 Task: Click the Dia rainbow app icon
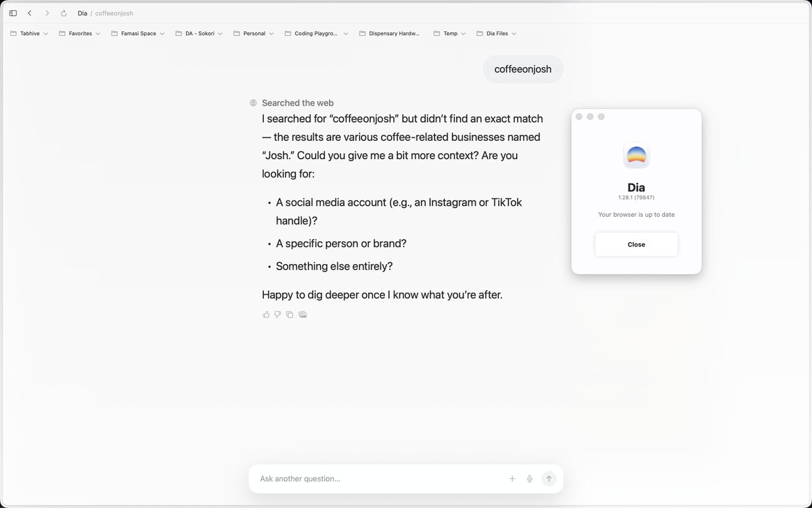coord(636,154)
